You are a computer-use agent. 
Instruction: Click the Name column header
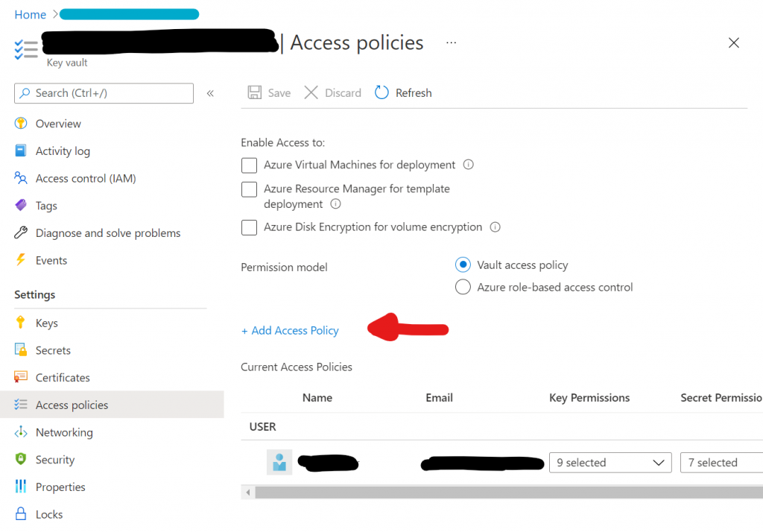[317, 398]
